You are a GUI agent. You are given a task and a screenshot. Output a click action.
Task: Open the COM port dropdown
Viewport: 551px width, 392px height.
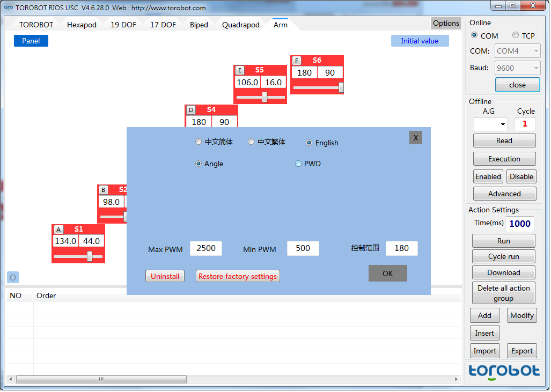coord(517,51)
